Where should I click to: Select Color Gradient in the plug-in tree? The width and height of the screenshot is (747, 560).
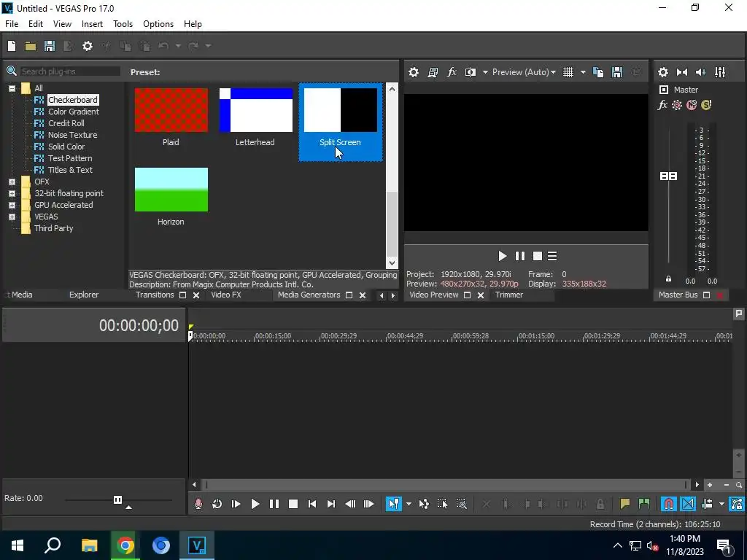(74, 112)
